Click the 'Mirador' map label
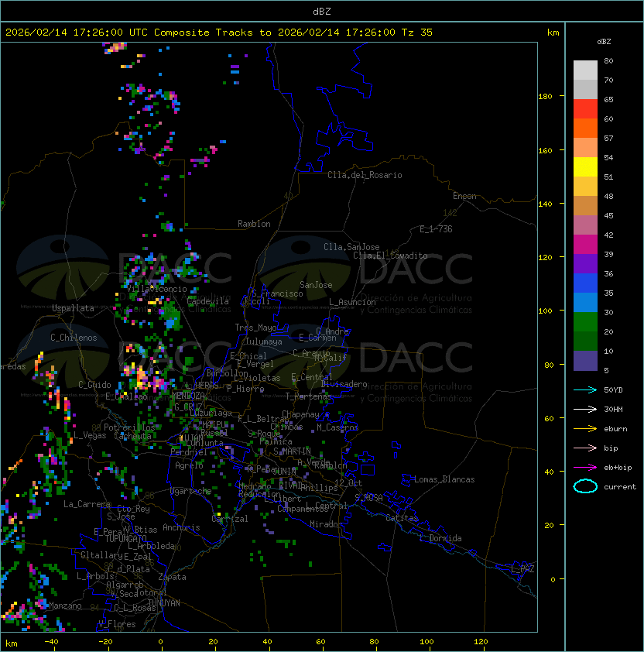This screenshot has width=644, height=652. [326, 524]
